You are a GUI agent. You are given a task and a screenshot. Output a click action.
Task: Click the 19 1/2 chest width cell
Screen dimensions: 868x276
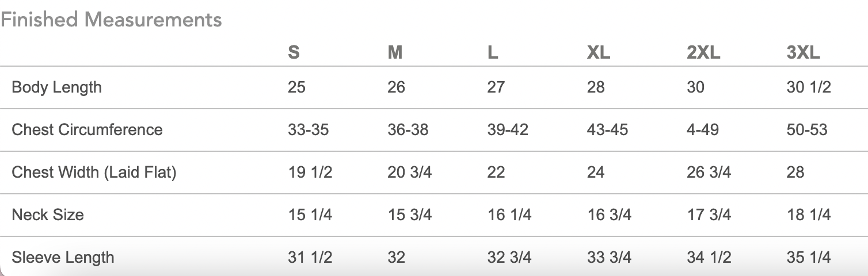[x=310, y=172]
